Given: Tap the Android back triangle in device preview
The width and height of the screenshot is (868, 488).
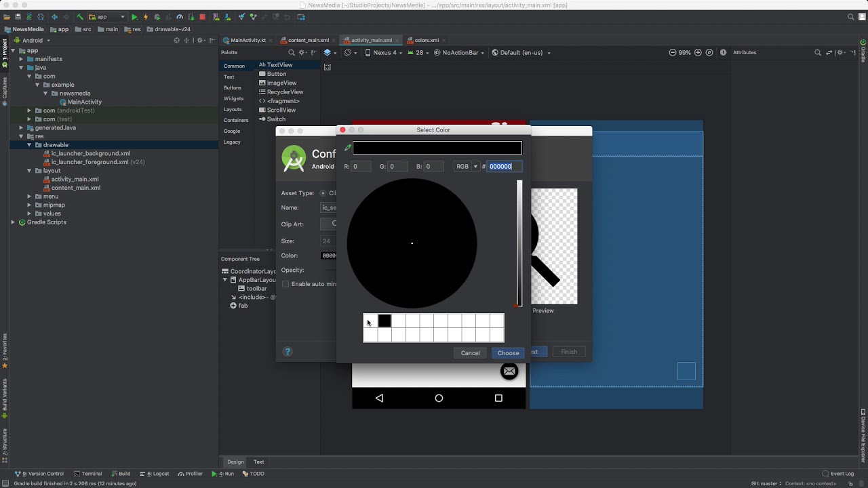Looking at the screenshot, I should [379, 398].
